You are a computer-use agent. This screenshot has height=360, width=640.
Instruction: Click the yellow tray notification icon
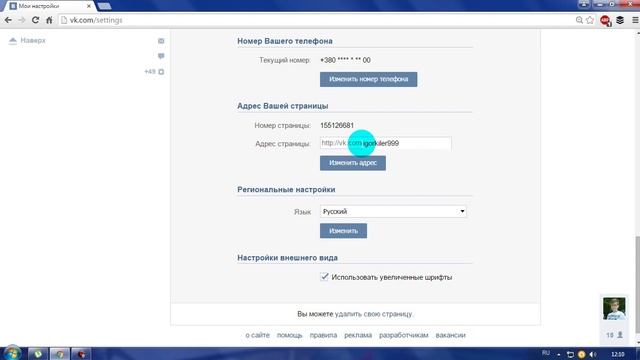(x=582, y=354)
